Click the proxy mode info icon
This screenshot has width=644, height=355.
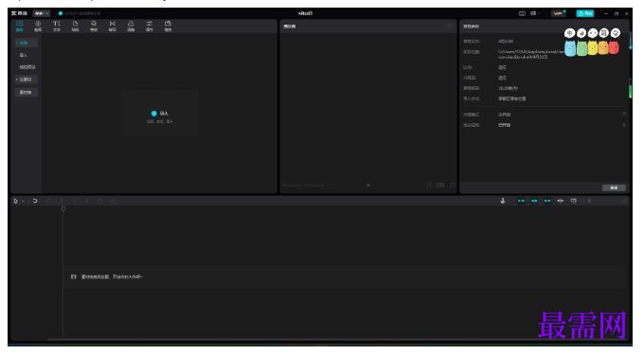pyautogui.click(x=624, y=115)
